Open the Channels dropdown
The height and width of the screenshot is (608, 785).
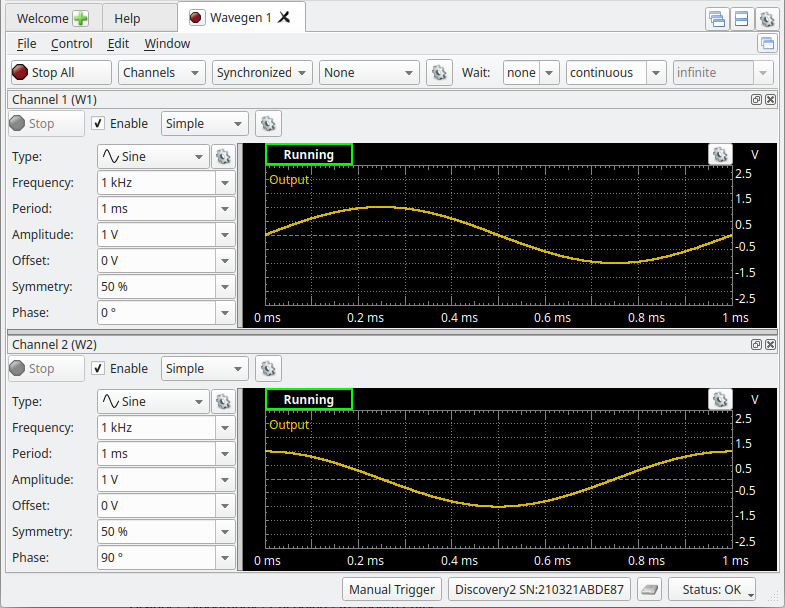(162, 73)
